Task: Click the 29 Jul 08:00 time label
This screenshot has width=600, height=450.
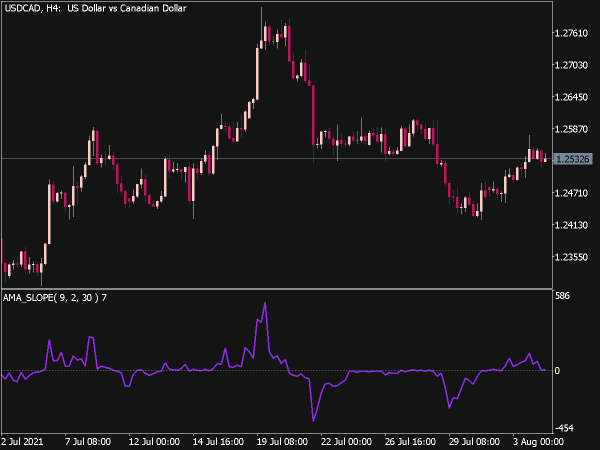Action: point(474,442)
